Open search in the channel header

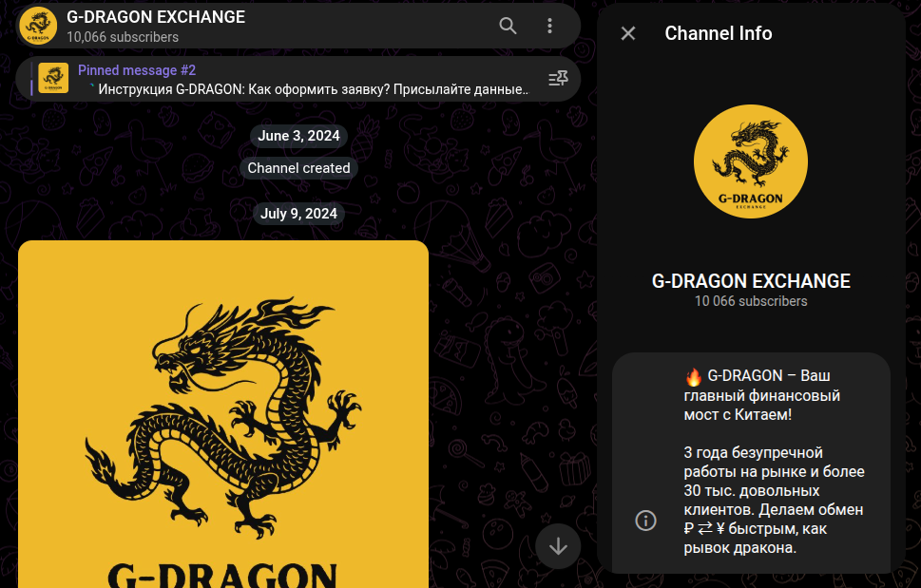[x=508, y=26]
